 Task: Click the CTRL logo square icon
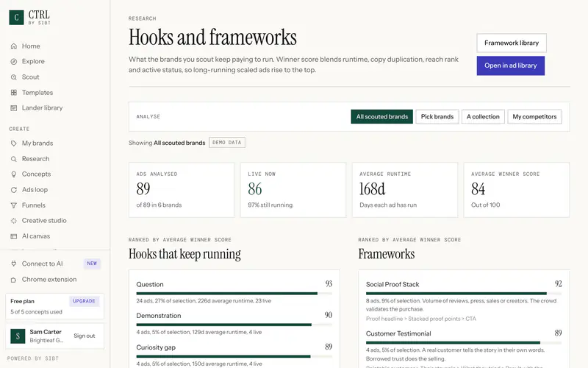pyautogui.click(x=16, y=17)
